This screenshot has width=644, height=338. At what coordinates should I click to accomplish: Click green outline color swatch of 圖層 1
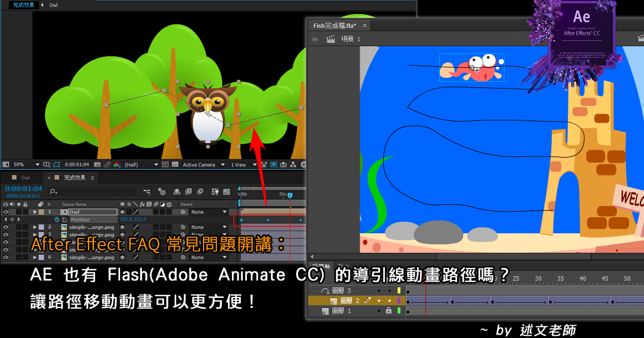pos(399,311)
